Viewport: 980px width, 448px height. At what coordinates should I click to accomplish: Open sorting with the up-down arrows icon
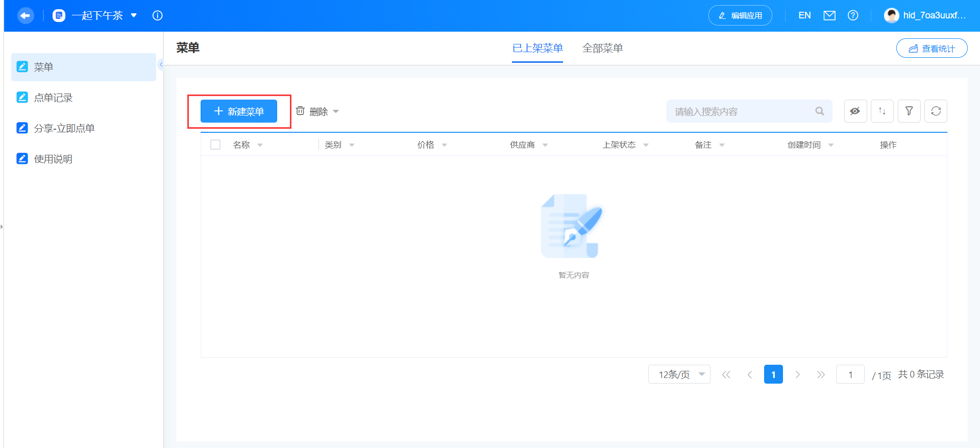882,111
